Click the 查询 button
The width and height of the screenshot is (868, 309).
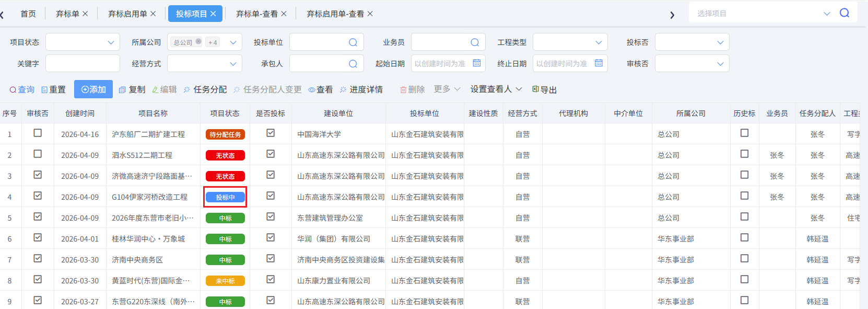22,89
